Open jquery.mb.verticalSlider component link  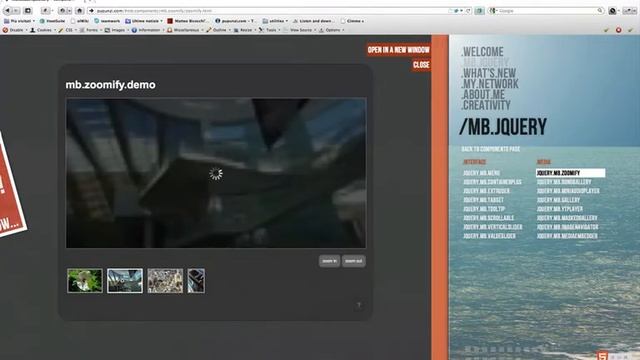[493, 227]
